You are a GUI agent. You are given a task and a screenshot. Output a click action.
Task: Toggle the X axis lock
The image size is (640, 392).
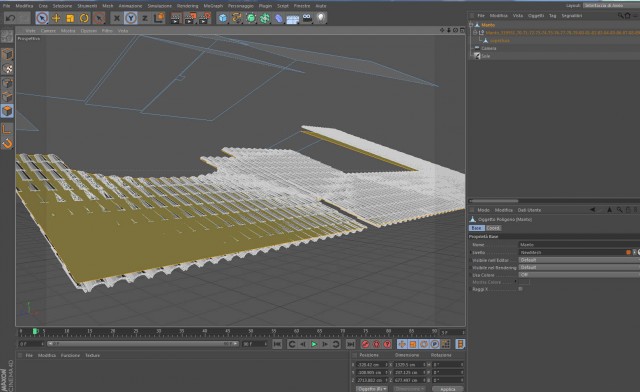pyautogui.click(x=117, y=18)
